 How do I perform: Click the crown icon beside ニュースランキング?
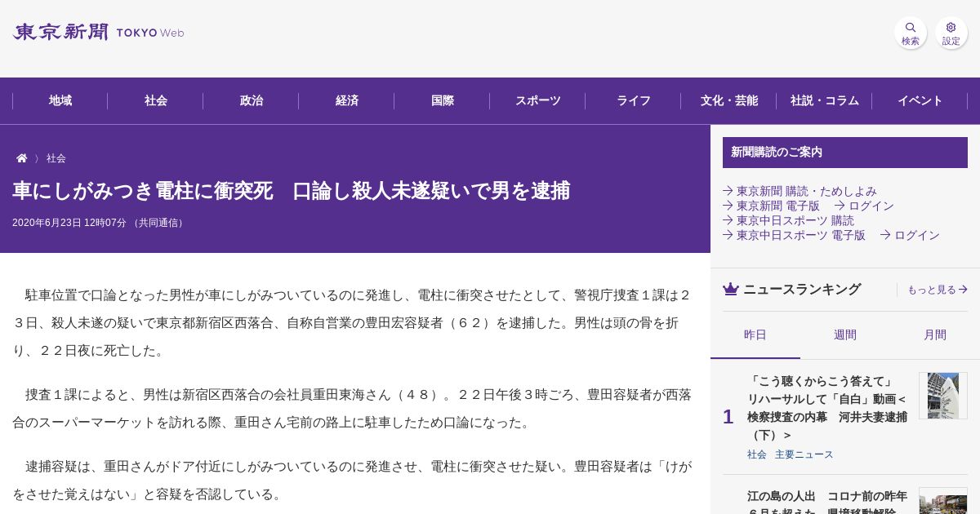click(731, 289)
